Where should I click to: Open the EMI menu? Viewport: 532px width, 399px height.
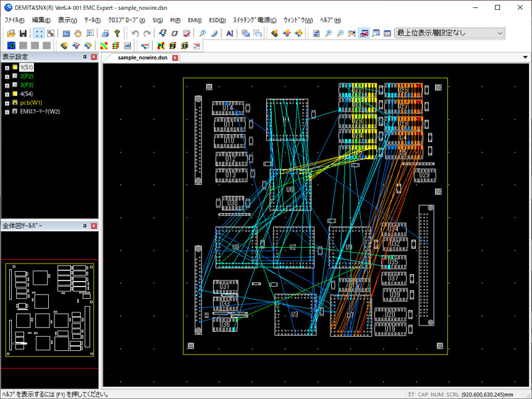pyautogui.click(x=194, y=20)
